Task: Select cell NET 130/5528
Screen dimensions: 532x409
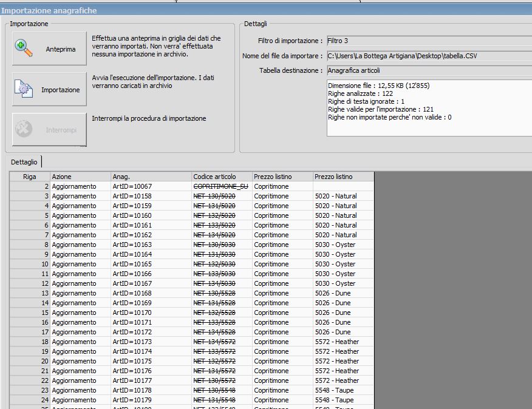Action: coord(222,293)
